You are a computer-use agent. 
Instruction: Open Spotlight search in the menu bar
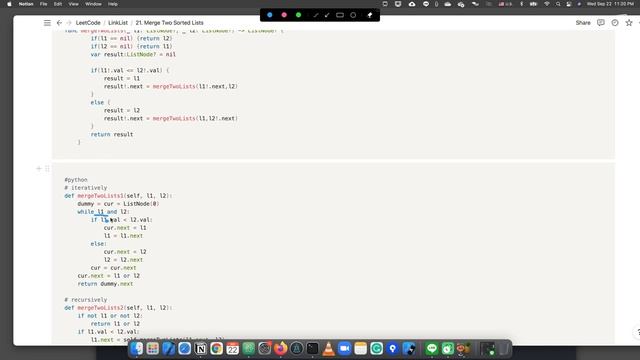point(558,4)
